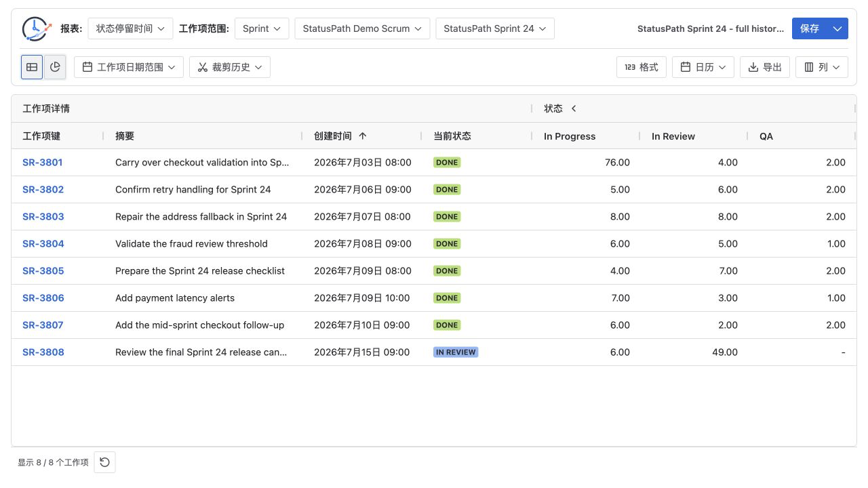Click the 导出 export button
The height and width of the screenshot is (488, 868).
pos(765,67)
